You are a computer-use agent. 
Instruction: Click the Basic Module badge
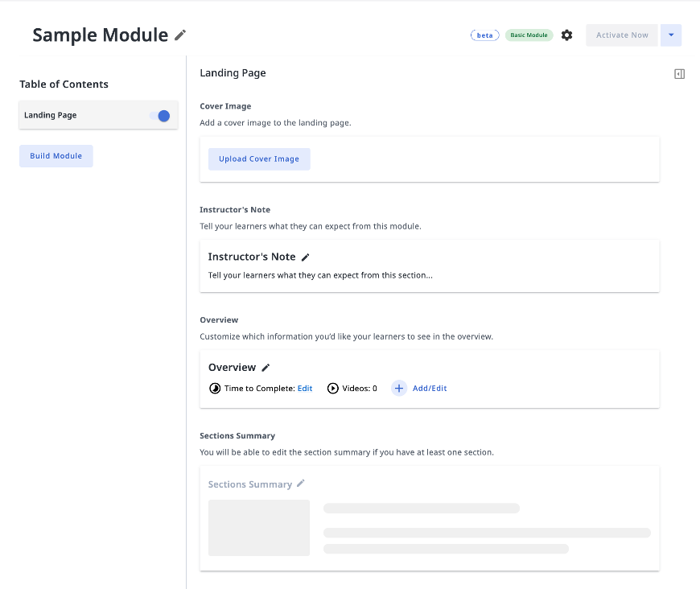click(x=529, y=35)
